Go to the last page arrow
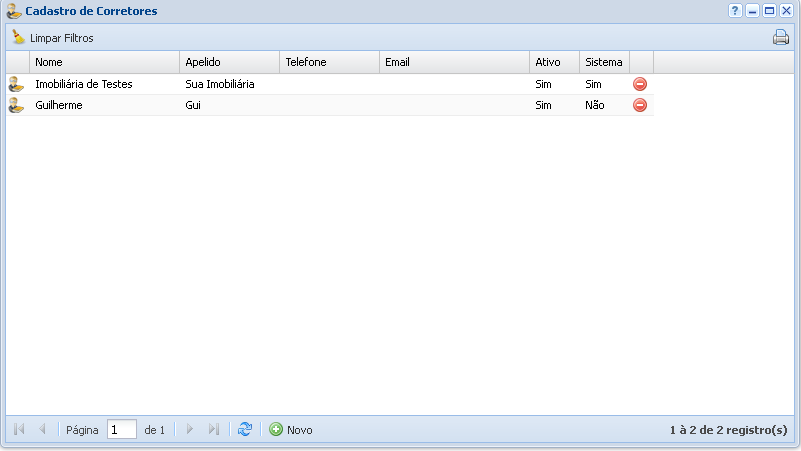This screenshot has height=451, width=801. [213, 429]
